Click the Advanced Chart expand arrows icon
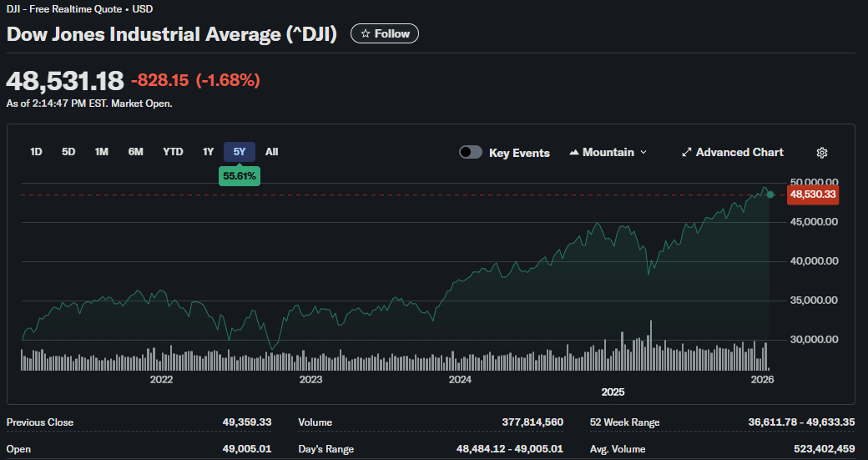The height and width of the screenshot is (460, 868). [x=687, y=153]
